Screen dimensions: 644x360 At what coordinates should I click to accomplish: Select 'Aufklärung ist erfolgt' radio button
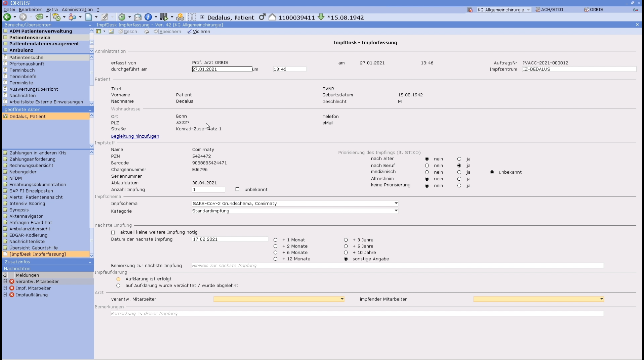[x=118, y=279]
